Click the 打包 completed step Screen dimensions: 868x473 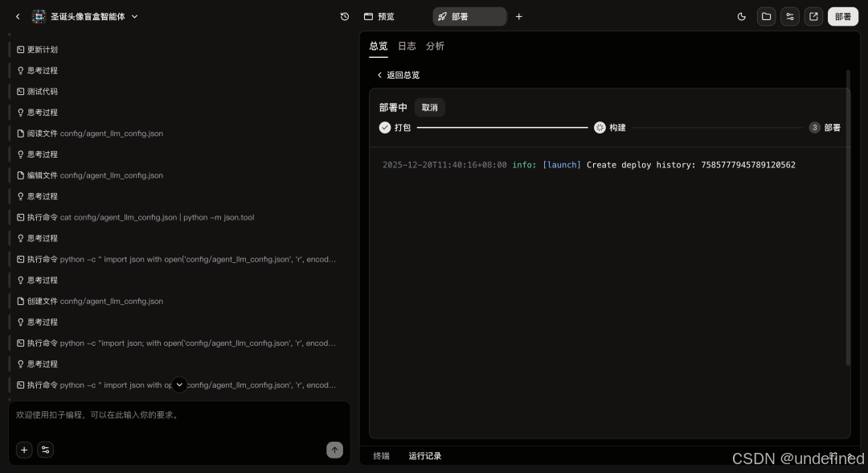[395, 128]
